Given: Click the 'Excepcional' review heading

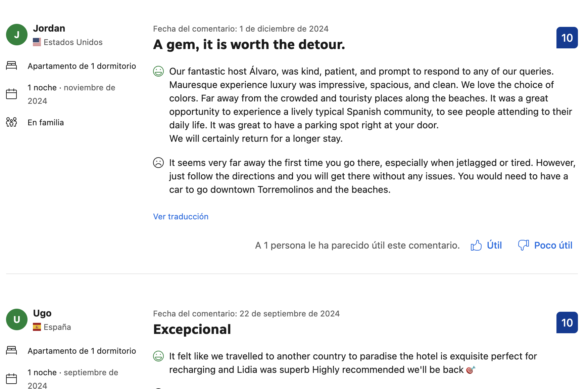Looking at the screenshot, I should (192, 330).
